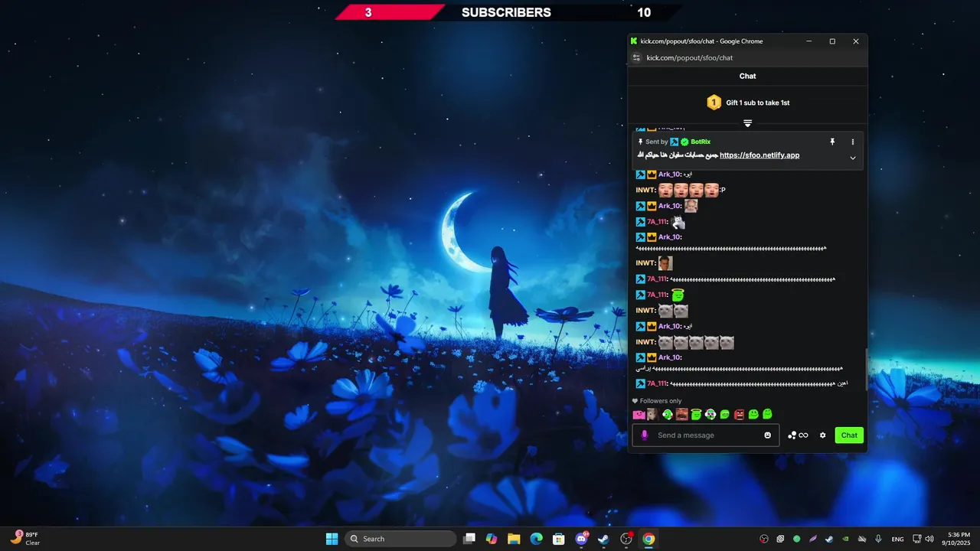
Task: Open Microsoft Store from the taskbar
Action: point(559,539)
